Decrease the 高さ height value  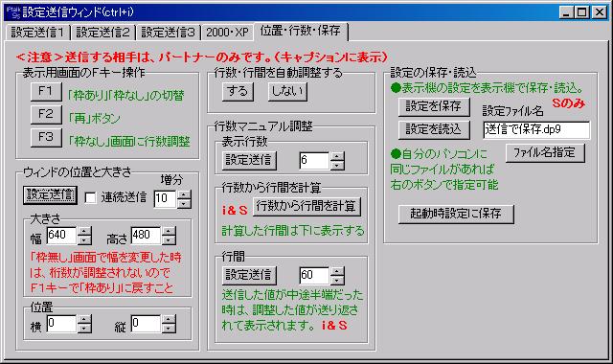169,240
